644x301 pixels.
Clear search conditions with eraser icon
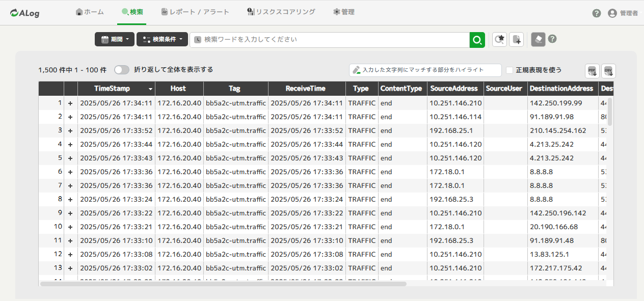point(538,39)
